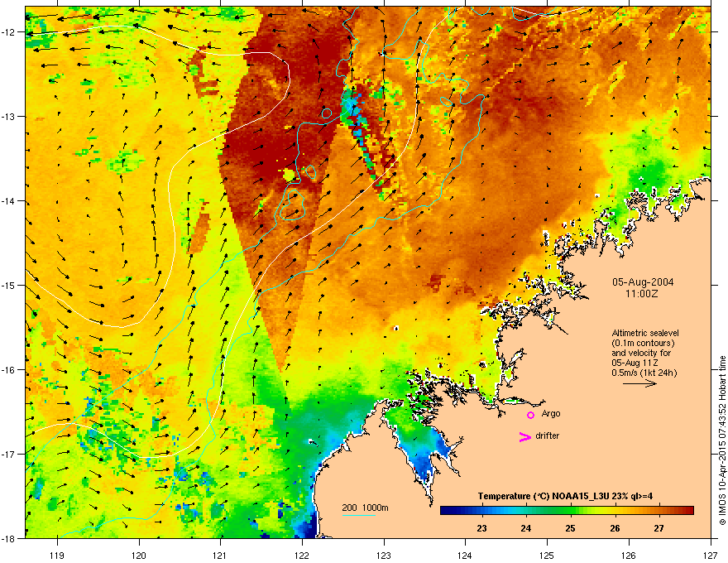Click the latitude axis label -13
Screen dimensions: 728x563
(x=9, y=116)
